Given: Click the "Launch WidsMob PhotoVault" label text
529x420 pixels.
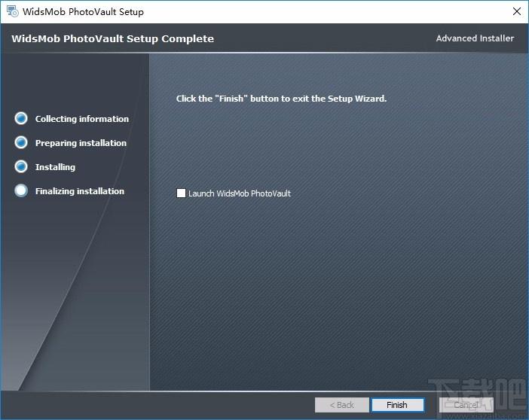Looking at the screenshot, I should pyautogui.click(x=240, y=193).
